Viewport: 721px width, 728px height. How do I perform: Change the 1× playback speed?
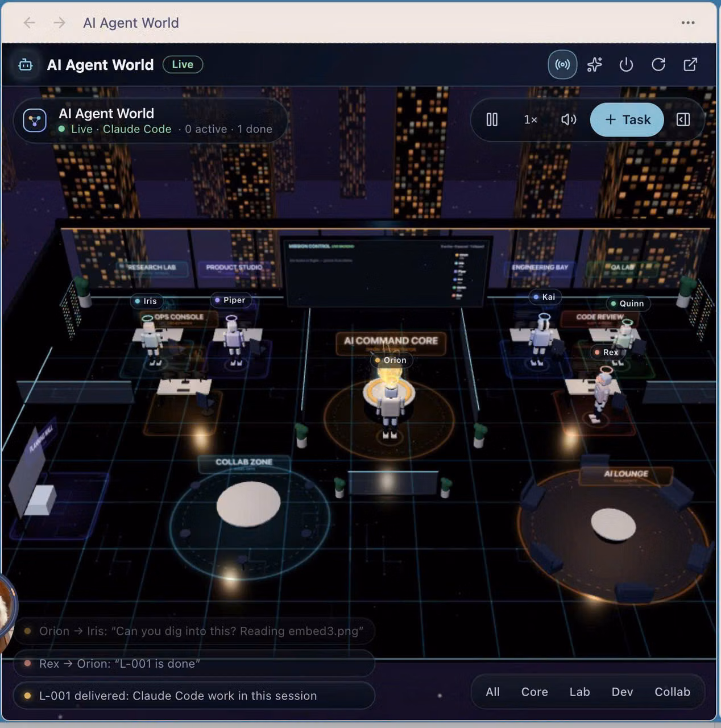[531, 119]
